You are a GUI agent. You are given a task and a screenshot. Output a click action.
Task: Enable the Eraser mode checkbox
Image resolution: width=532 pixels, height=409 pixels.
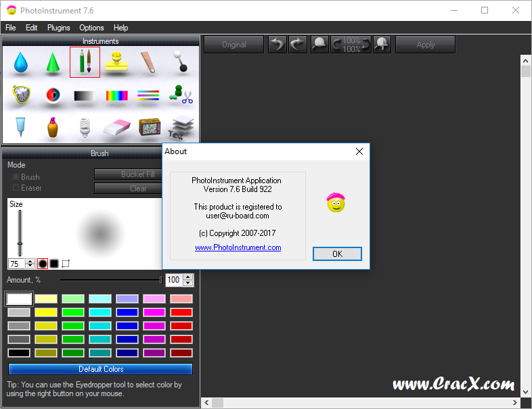pyautogui.click(x=16, y=188)
